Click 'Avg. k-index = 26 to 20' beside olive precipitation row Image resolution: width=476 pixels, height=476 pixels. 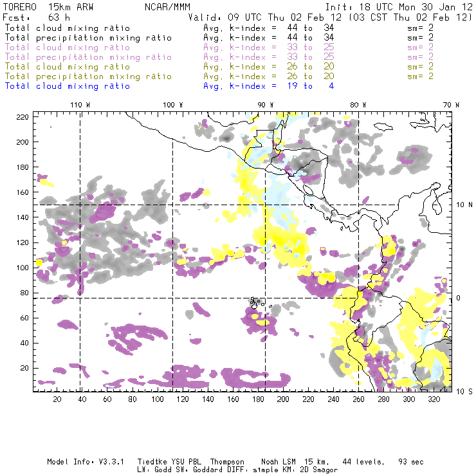click(269, 76)
